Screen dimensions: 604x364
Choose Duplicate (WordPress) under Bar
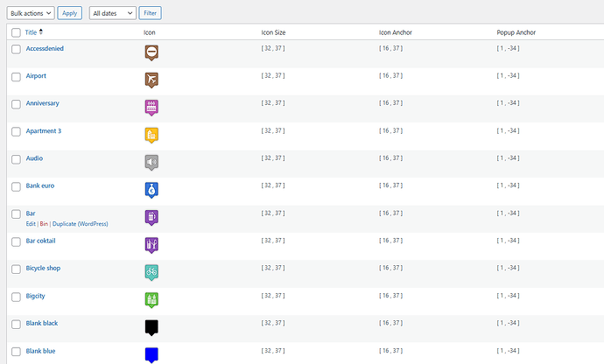pyautogui.click(x=81, y=224)
